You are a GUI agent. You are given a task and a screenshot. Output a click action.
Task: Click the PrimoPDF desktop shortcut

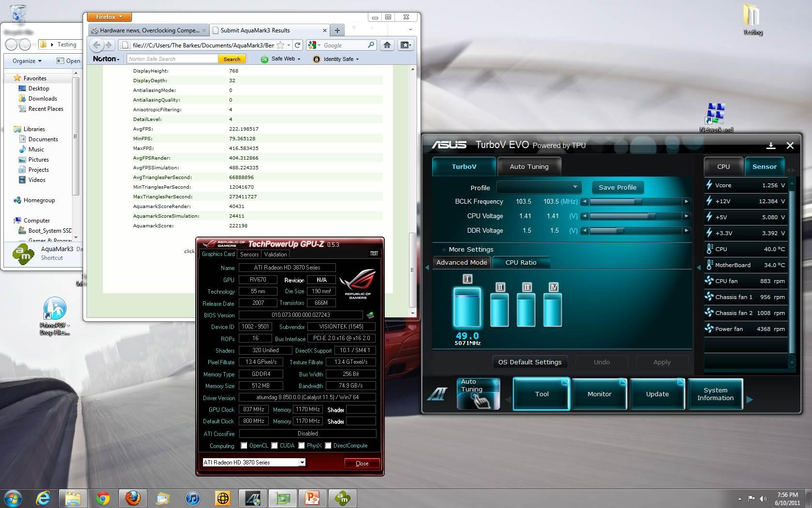point(55,316)
